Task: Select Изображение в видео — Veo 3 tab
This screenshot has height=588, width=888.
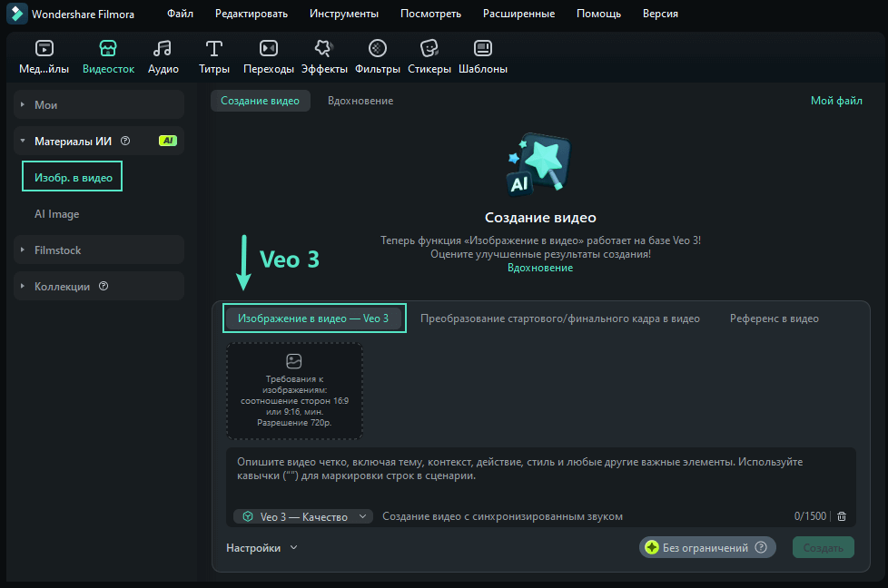Action: click(x=313, y=318)
